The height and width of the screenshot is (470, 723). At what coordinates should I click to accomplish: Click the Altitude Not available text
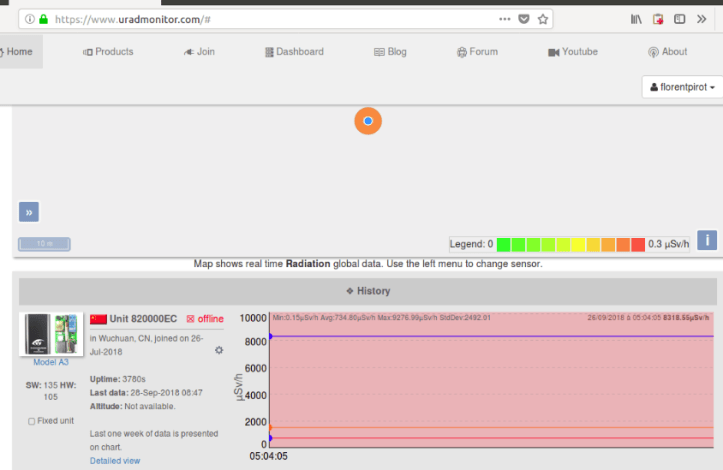132,406
